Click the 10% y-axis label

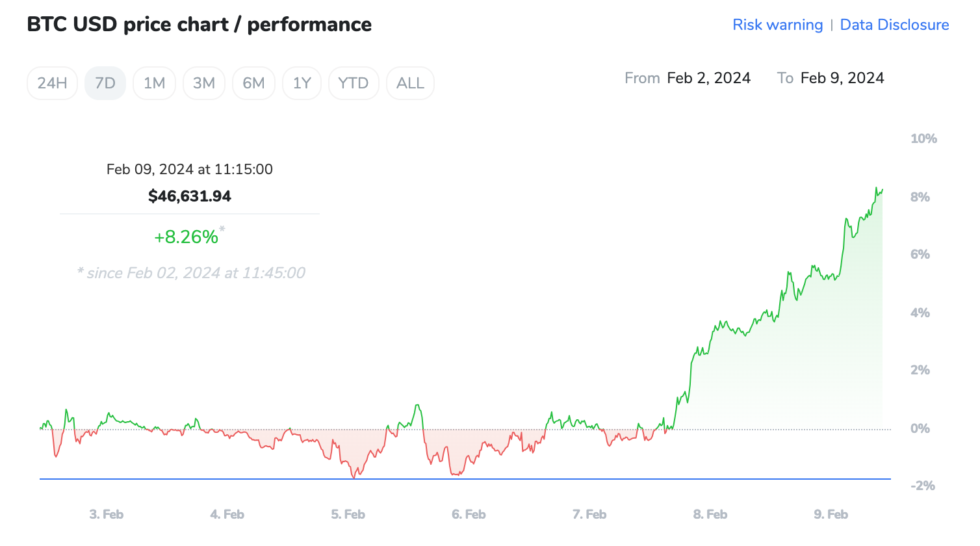[x=923, y=138]
